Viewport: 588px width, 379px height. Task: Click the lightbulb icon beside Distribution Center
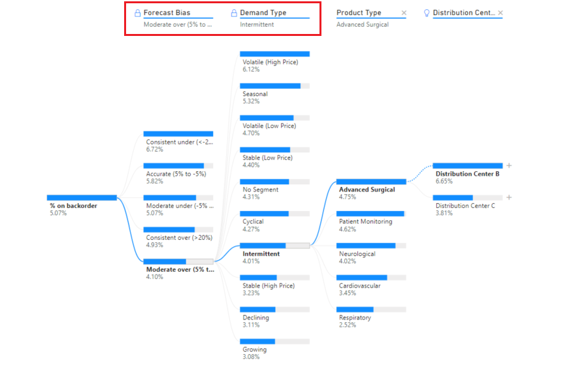[427, 13]
